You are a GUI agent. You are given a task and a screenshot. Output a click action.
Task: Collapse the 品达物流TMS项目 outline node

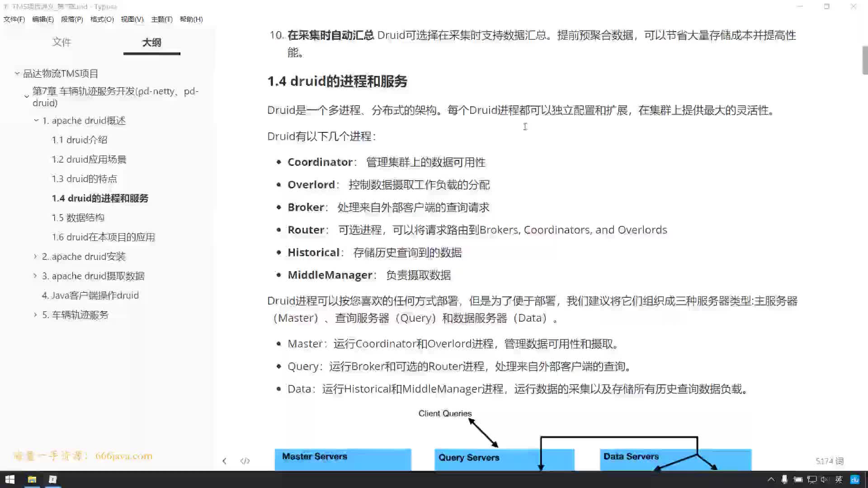click(17, 73)
